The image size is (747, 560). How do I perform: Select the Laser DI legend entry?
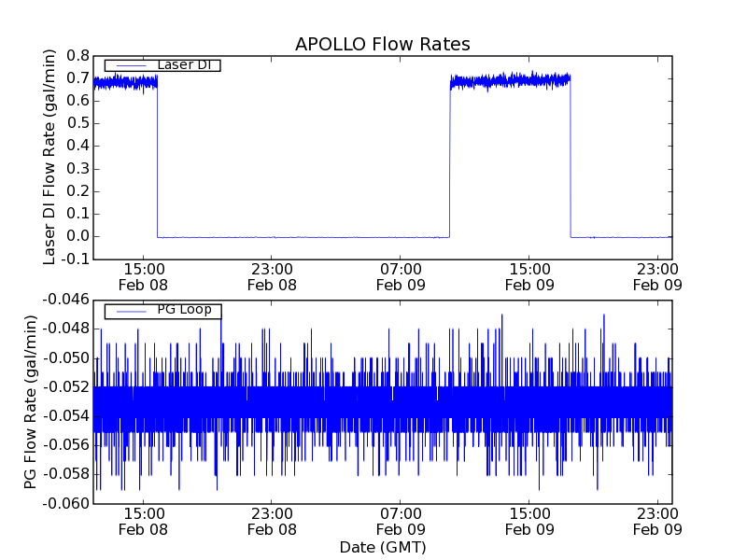pyautogui.click(x=183, y=65)
